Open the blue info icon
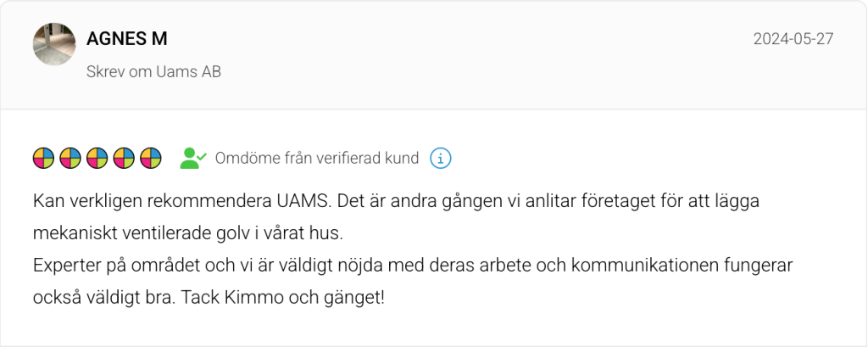Viewport: 868px width, 347px height. (x=440, y=158)
